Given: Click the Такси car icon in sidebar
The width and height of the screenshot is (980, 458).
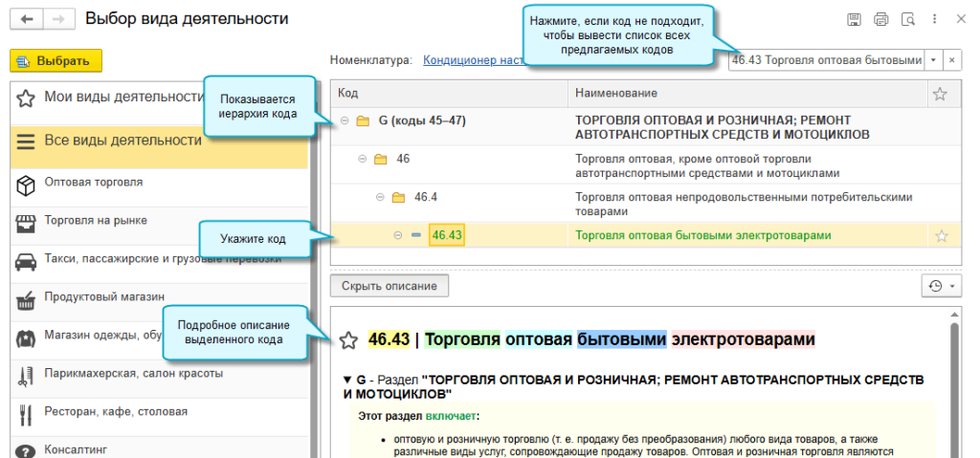Looking at the screenshot, I should click(x=26, y=260).
